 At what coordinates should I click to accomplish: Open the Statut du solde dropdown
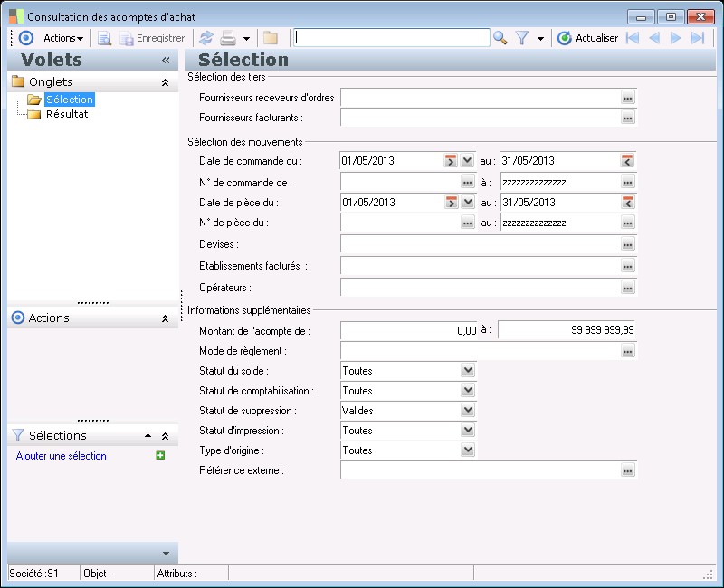467,371
